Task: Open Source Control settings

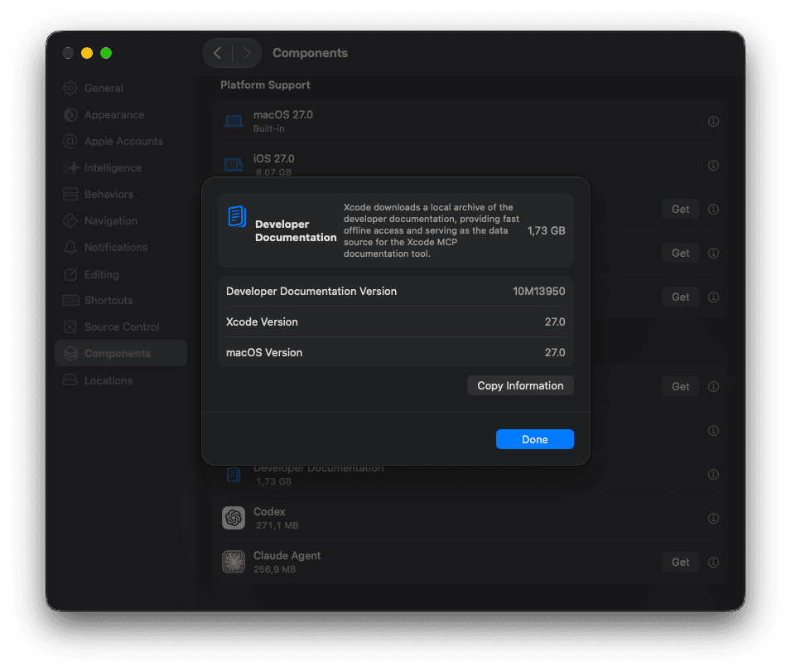Action: click(x=121, y=327)
